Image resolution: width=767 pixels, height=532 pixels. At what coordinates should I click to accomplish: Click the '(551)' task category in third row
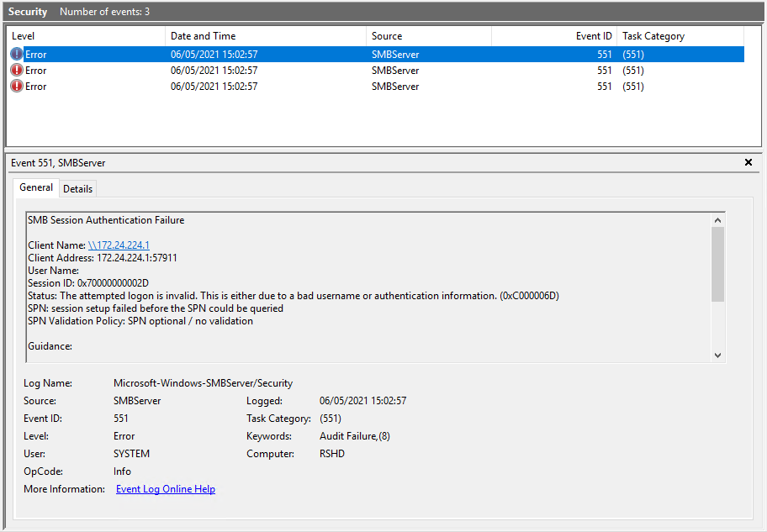pyautogui.click(x=633, y=86)
